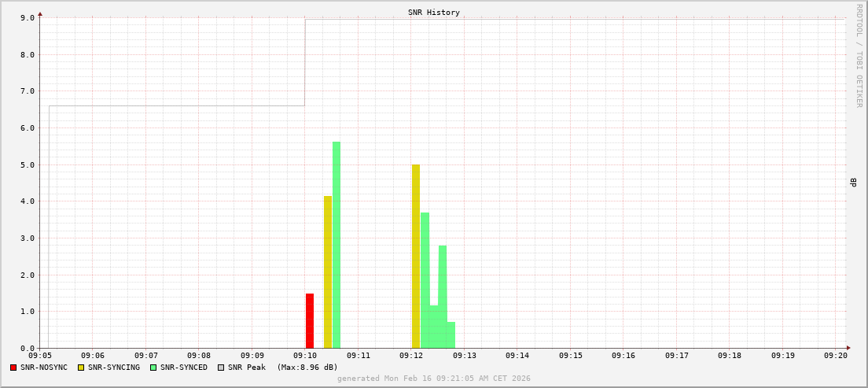
Task: Click the RRDTOOL / TOBI OETIKER watermark
Action: tap(859, 55)
